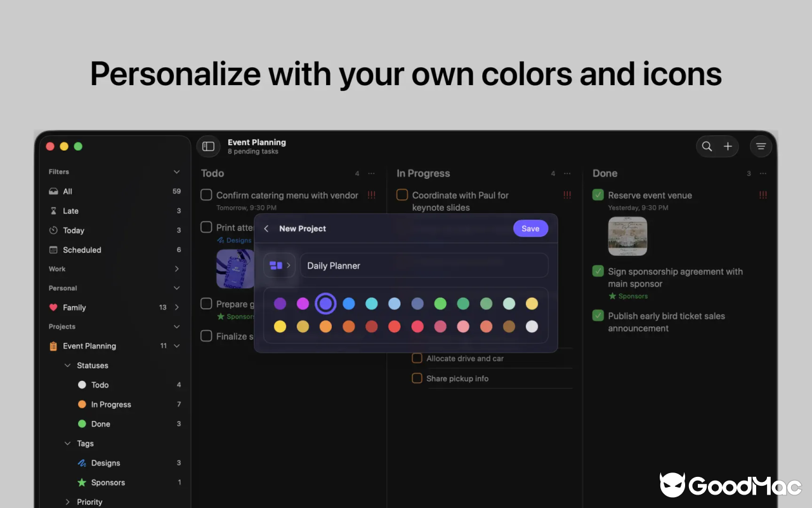812x508 pixels.
Task: Open the blue badge image thumbnail in Todo
Action: tap(235, 269)
